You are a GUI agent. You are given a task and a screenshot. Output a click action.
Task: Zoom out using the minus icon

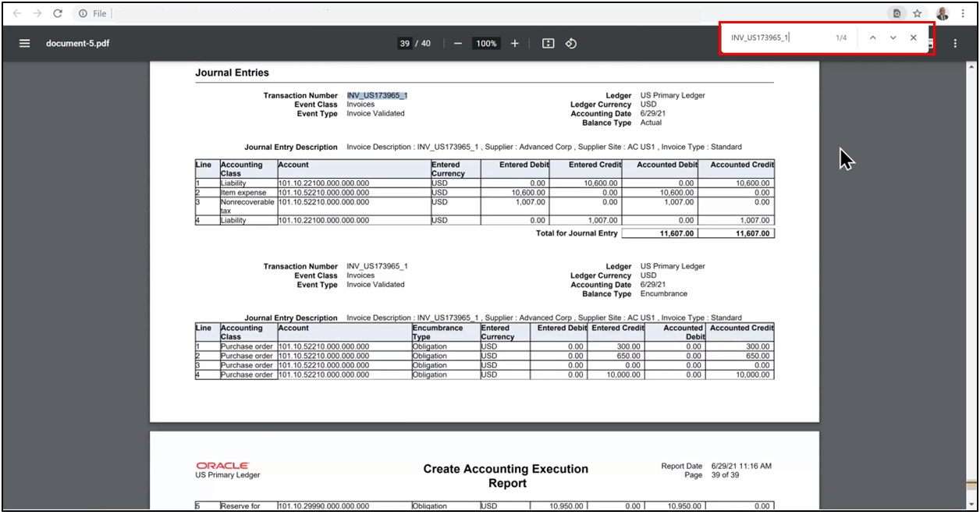(x=458, y=43)
